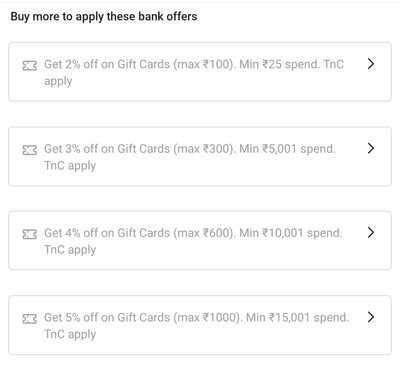Expand the 4% off Gift Cards offer chevron

coord(371,232)
